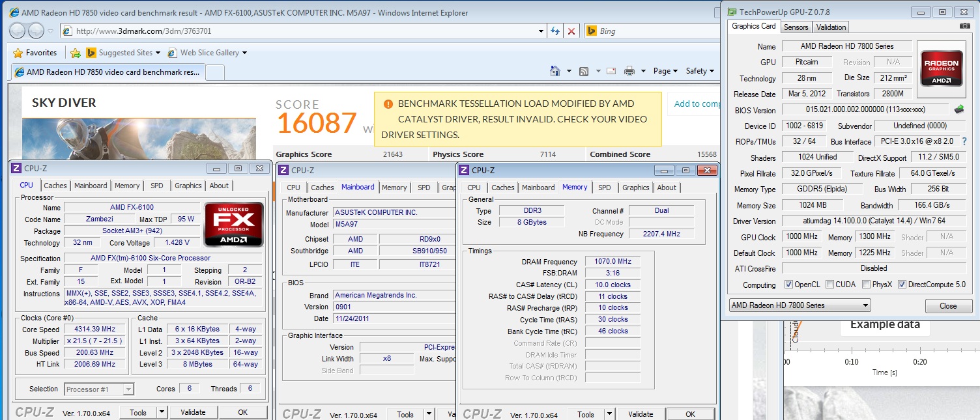Image resolution: width=980 pixels, height=420 pixels.
Task: Open the Caches tab in the CPU-Z CPU window
Action: click(55, 186)
